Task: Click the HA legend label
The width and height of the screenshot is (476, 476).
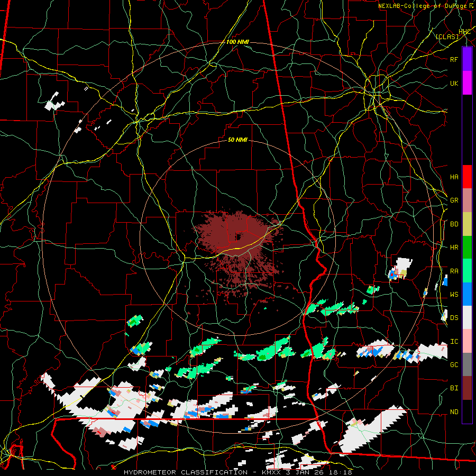Action: tap(454, 177)
